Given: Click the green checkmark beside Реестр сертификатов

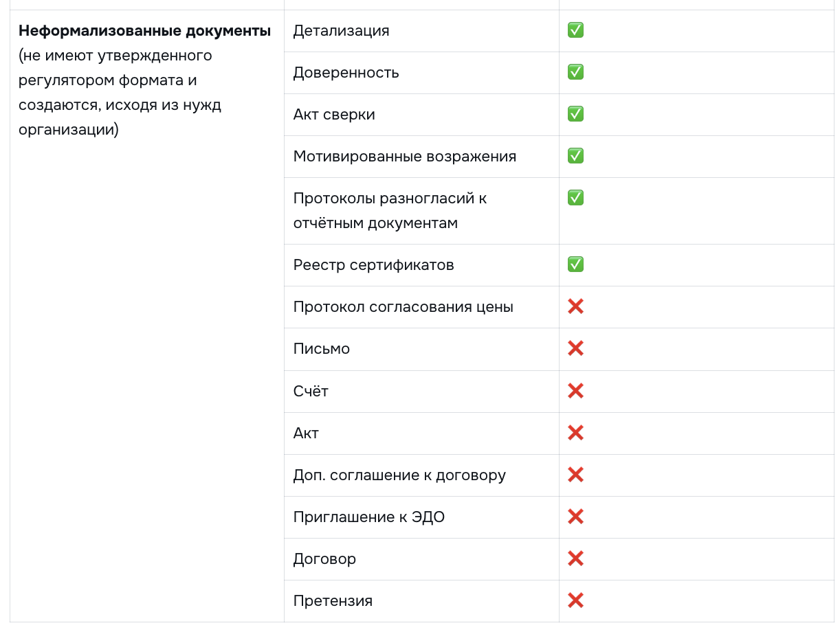Looking at the screenshot, I should tap(575, 264).
